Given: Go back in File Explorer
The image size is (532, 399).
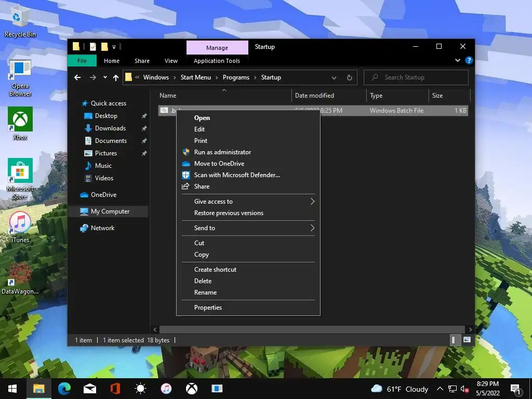Looking at the screenshot, I should tap(77, 78).
